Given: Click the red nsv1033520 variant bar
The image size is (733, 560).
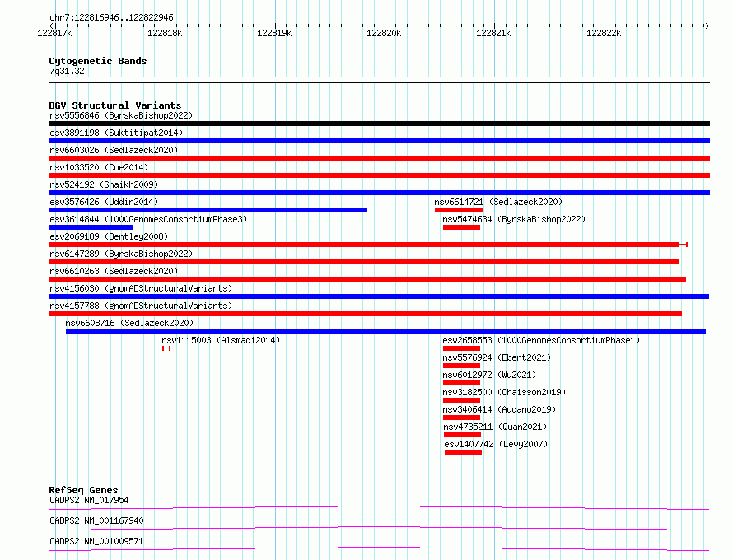Looking at the screenshot, I should point(379,175).
